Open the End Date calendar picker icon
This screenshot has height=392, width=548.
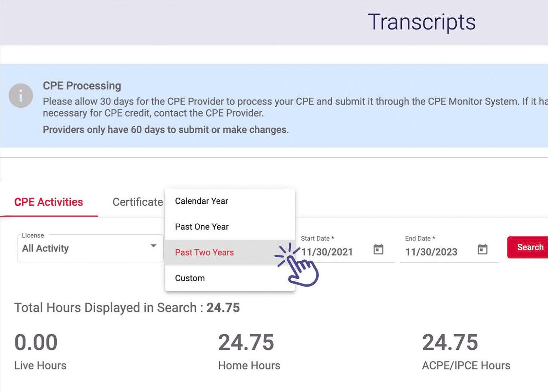click(482, 249)
